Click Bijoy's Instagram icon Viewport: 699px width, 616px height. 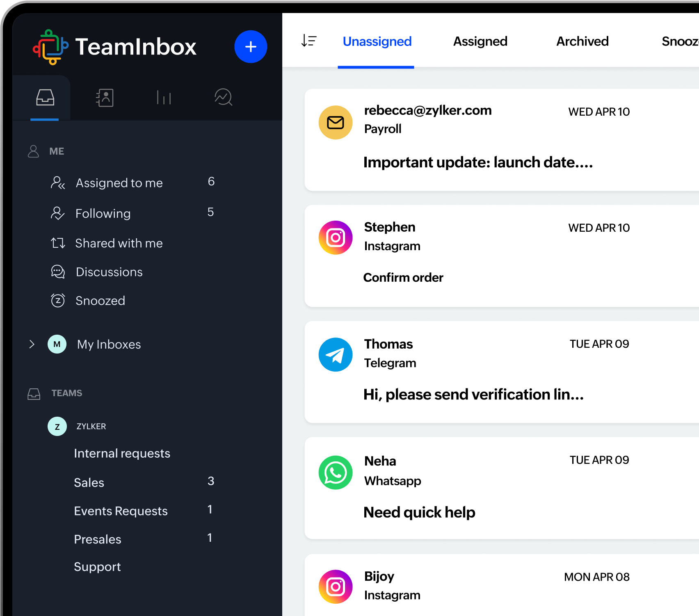pos(336,587)
